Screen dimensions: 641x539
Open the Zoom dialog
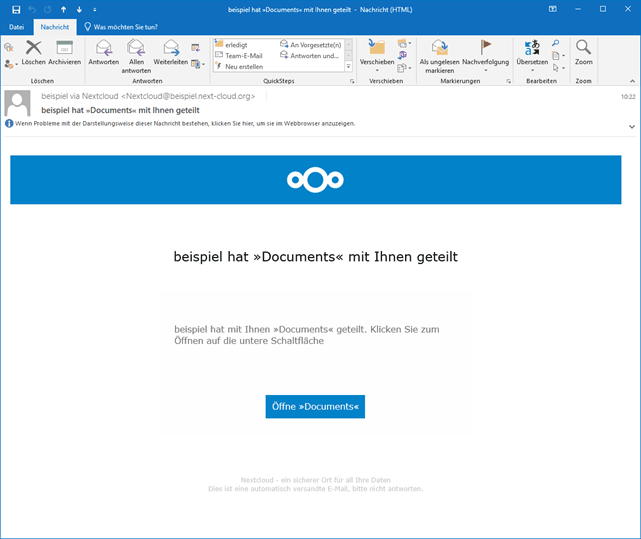[x=583, y=53]
